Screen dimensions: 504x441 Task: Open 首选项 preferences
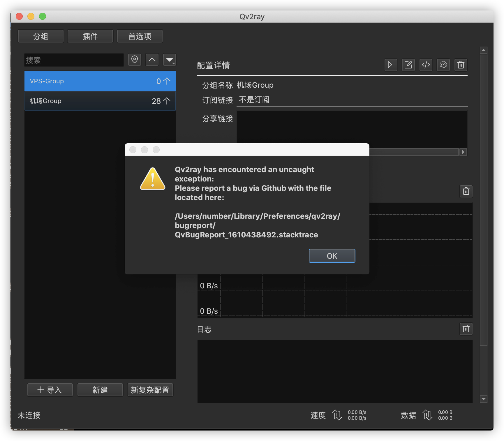pos(140,36)
